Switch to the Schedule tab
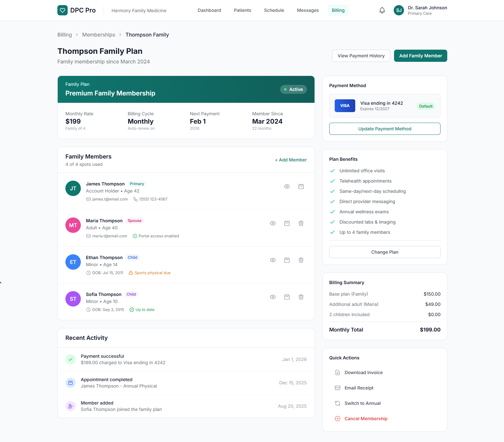This screenshot has width=504, height=442. [274, 10]
